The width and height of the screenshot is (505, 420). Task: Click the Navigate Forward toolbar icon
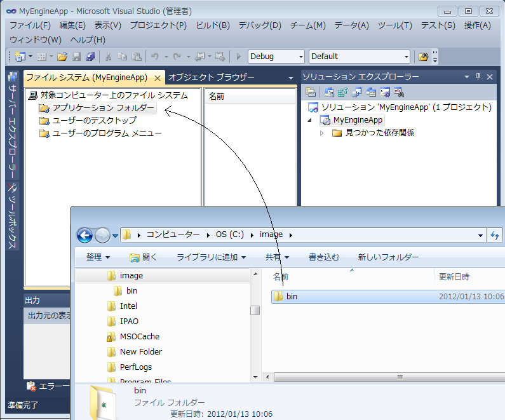click(220, 57)
